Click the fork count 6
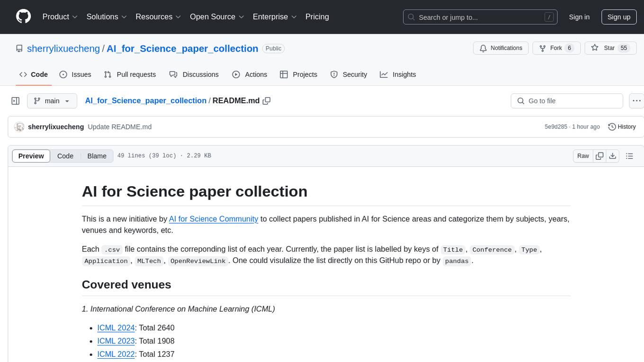This screenshot has width=644, height=362. point(569,48)
